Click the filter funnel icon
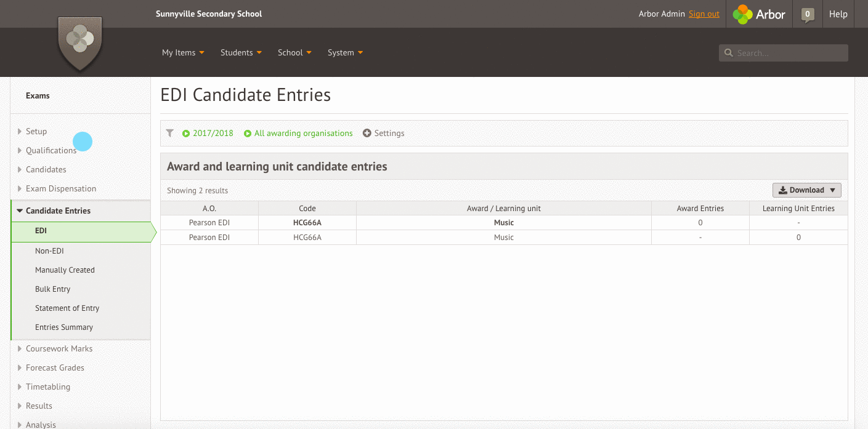The image size is (868, 429). click(x=170, y=133)
